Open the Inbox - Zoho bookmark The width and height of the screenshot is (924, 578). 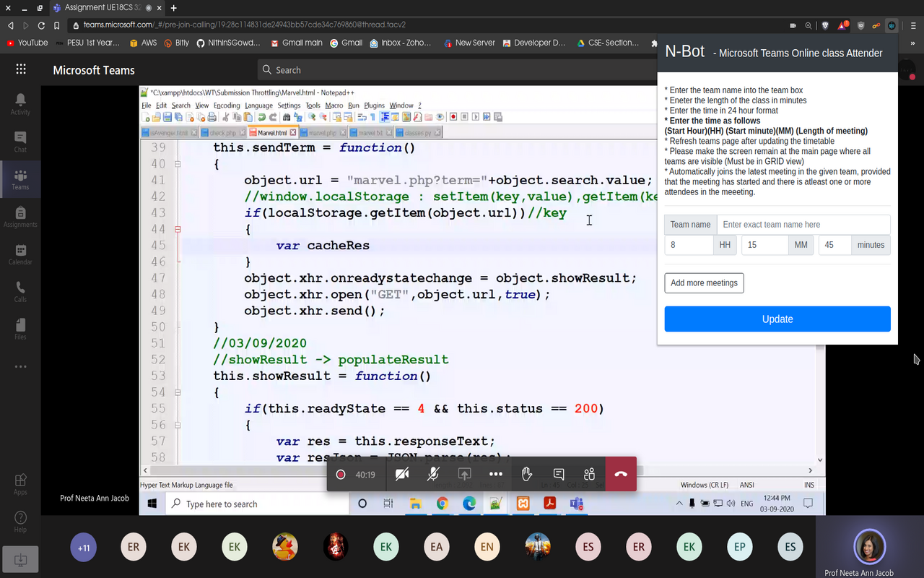coord(400,43)
